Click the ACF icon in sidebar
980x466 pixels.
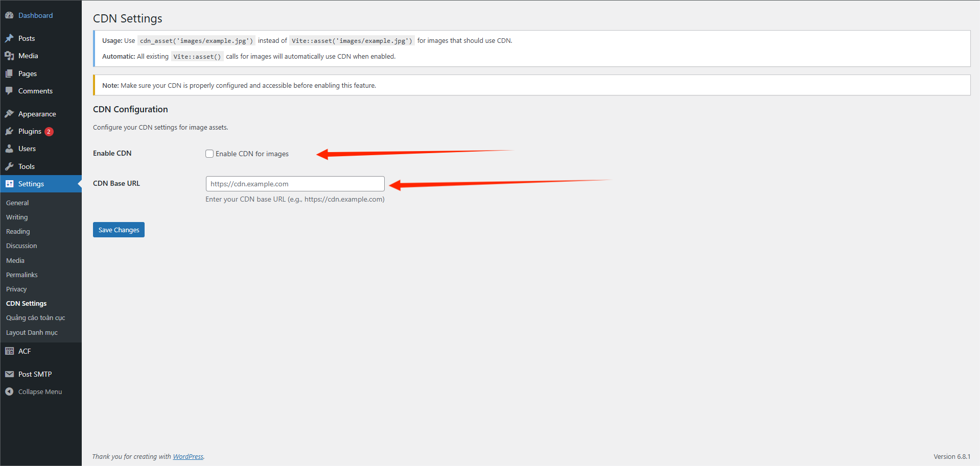(9, 351)
